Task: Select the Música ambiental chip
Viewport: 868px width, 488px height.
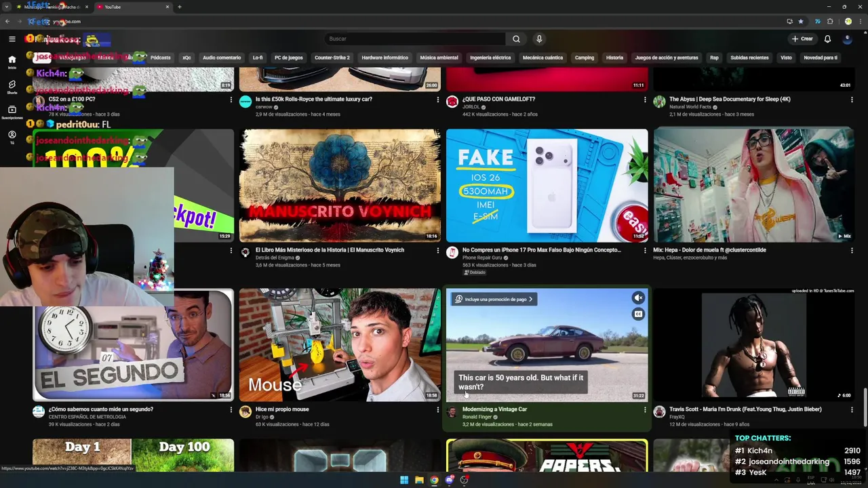Action: tap(439, 58)
